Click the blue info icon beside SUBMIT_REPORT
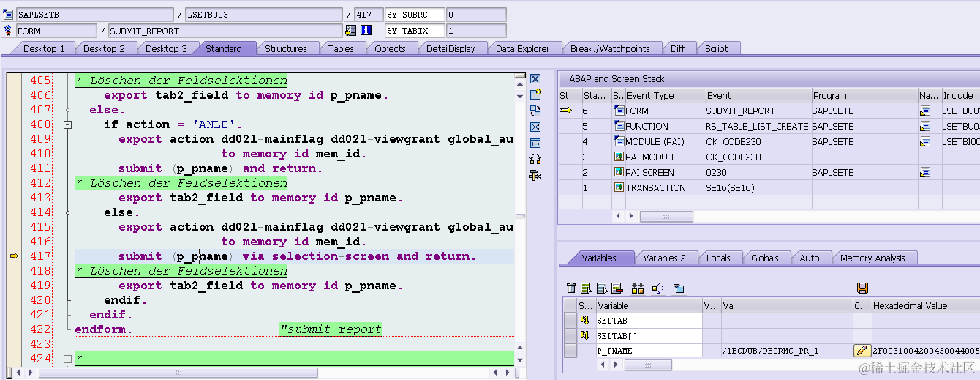This screenshot has width=980, height=380. click(x=366, y=31)
